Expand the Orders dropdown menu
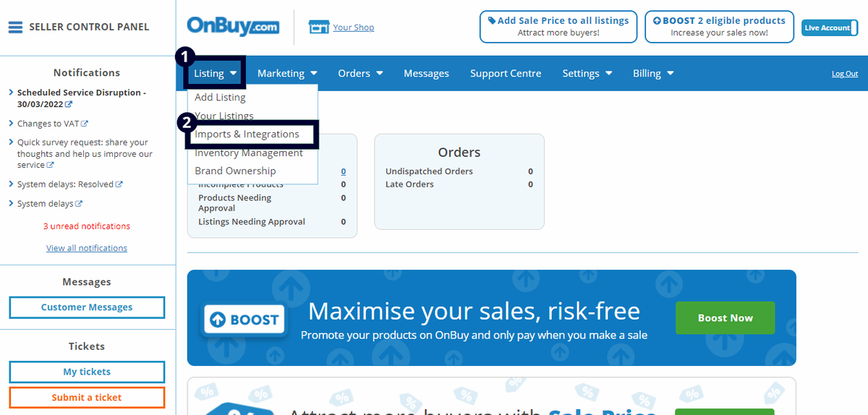868x415 pixels. click(360, 73)
